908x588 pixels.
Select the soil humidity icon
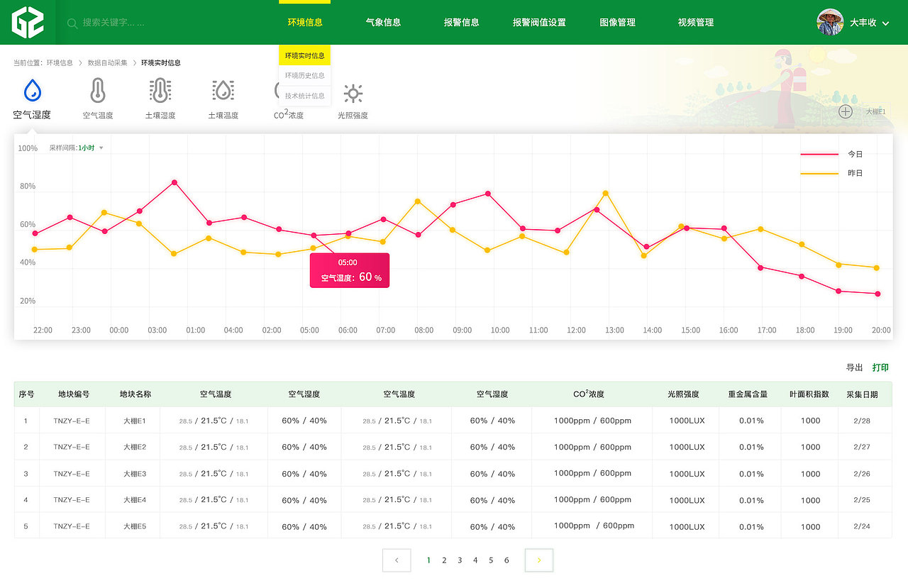pyautogui.click(x=160, y=91)
